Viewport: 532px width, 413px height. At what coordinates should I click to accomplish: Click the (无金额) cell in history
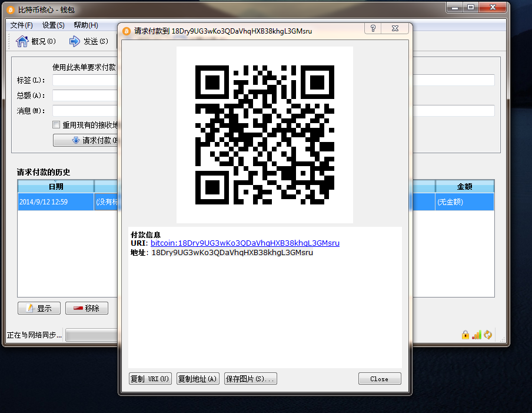pos(464,201)
